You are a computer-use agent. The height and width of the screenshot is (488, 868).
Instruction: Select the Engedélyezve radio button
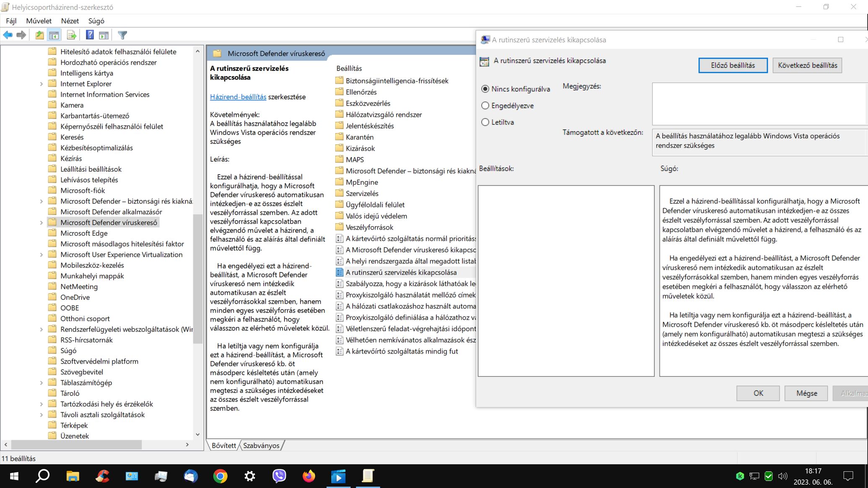(x=485, y=106)
